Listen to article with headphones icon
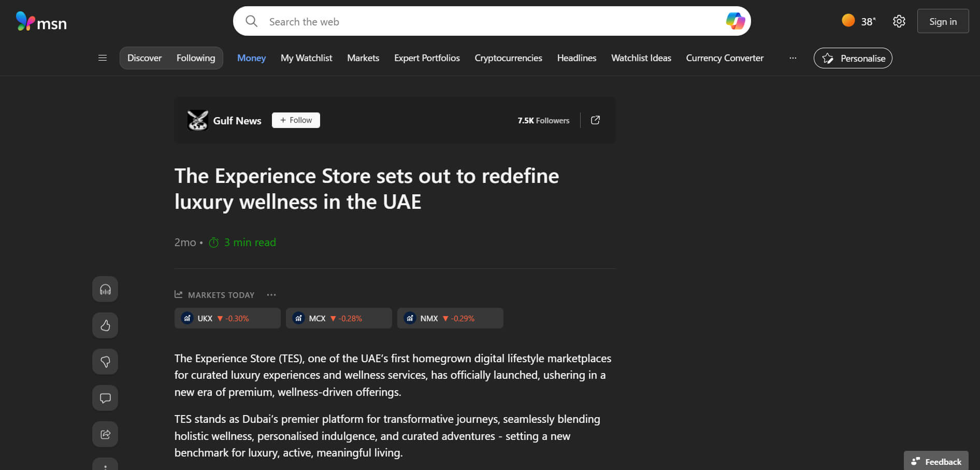 [x=105, y=289]
